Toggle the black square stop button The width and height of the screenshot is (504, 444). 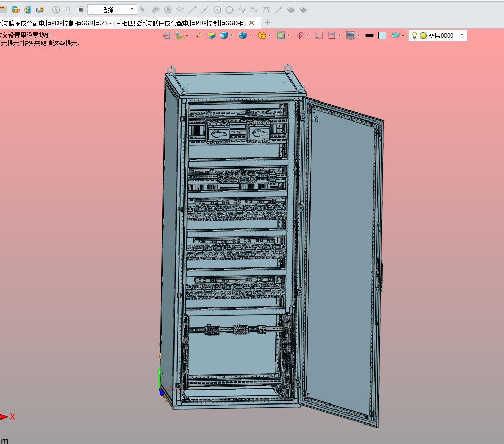[81, 9]
